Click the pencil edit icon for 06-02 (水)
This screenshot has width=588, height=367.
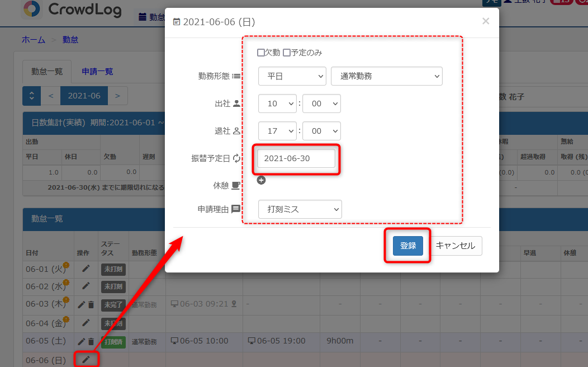pyautogui.click(x=86, y=286)
